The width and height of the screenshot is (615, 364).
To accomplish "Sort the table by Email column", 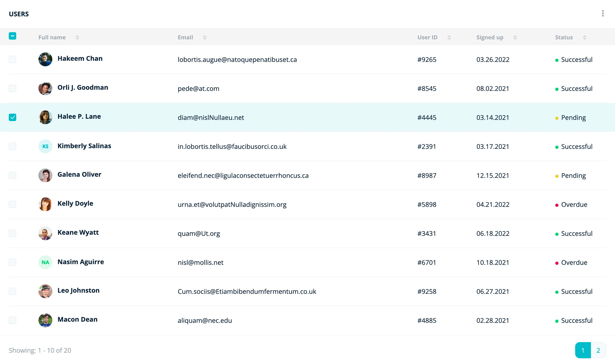I will tap(204, 38).
